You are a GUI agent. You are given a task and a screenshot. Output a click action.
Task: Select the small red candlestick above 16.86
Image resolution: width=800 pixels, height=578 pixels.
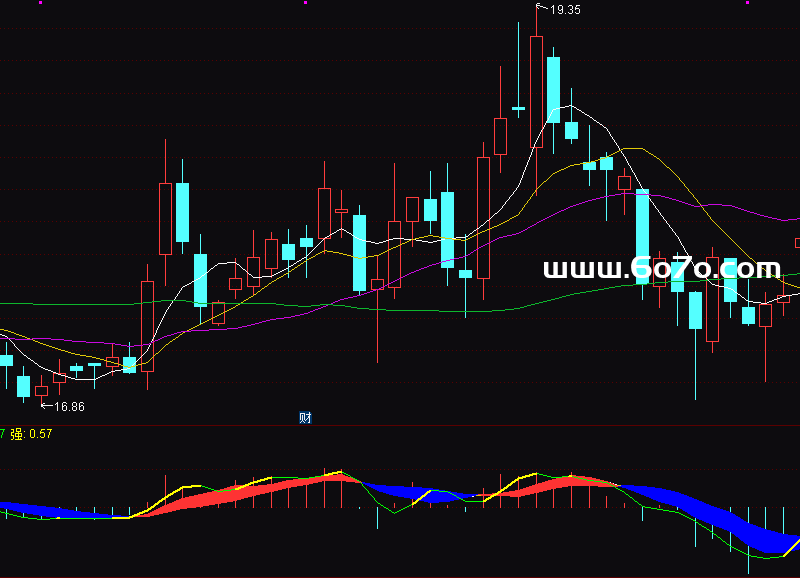click(x=41, y=390)
